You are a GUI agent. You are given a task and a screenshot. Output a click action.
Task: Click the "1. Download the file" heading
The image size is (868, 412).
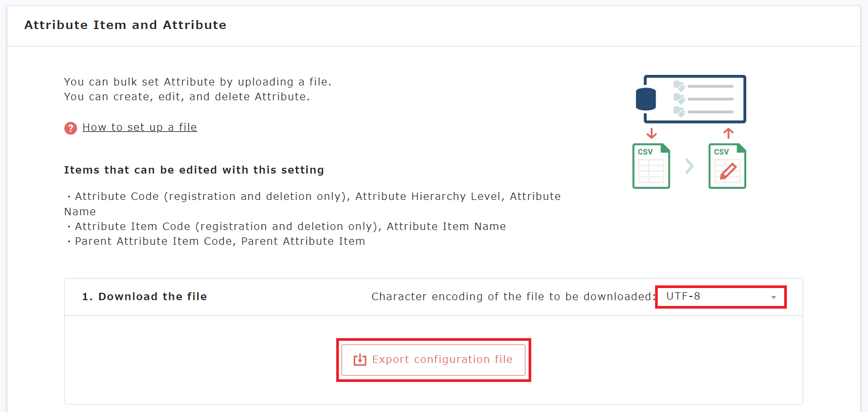pyautogui.click(x=144, y=296)
